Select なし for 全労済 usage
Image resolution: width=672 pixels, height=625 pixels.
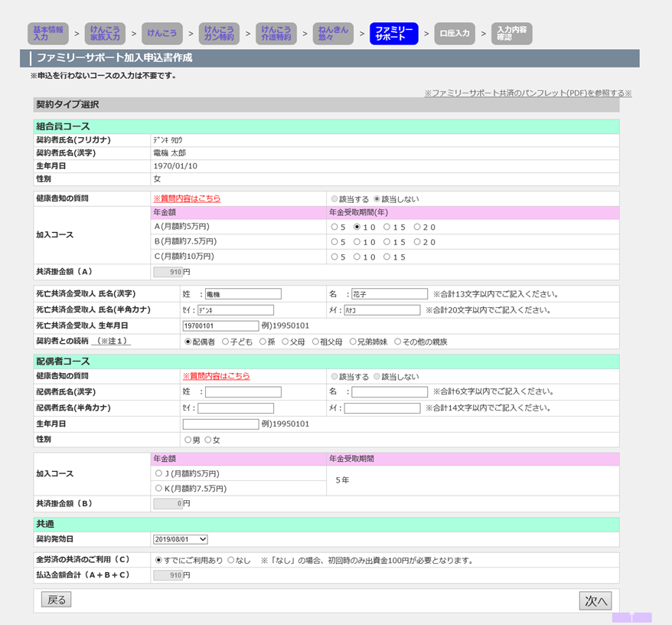click(231, 560)
